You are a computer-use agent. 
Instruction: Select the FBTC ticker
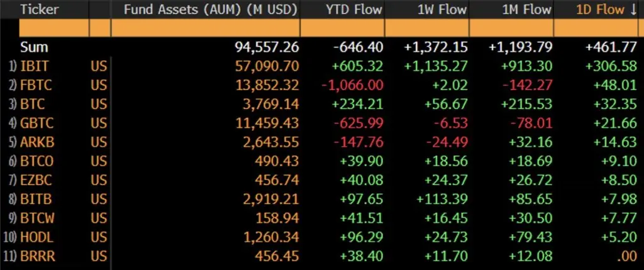click(x=36, y=85)
